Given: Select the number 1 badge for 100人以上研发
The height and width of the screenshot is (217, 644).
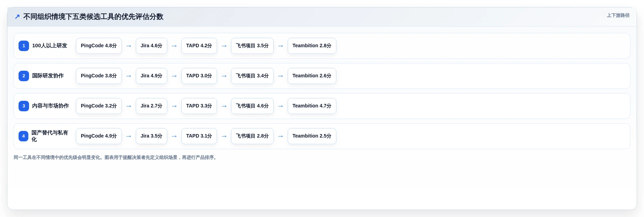Looking at the screenshot, I should click(24, 46).
